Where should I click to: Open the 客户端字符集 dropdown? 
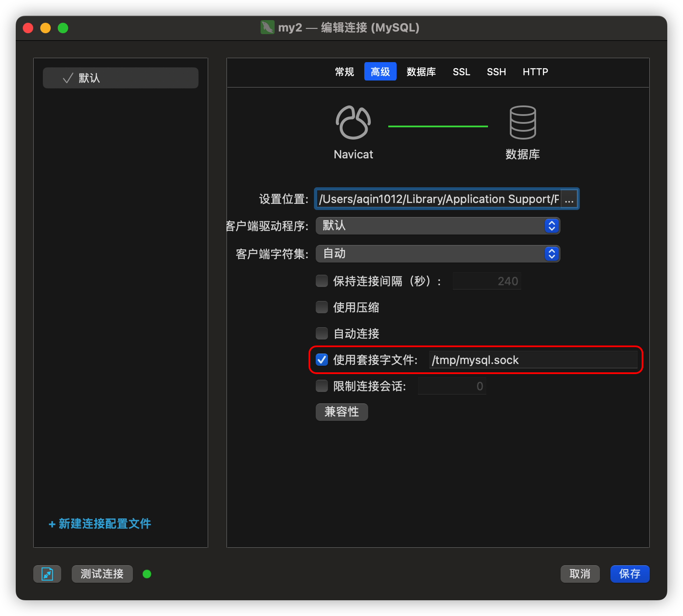coord(437,254)
